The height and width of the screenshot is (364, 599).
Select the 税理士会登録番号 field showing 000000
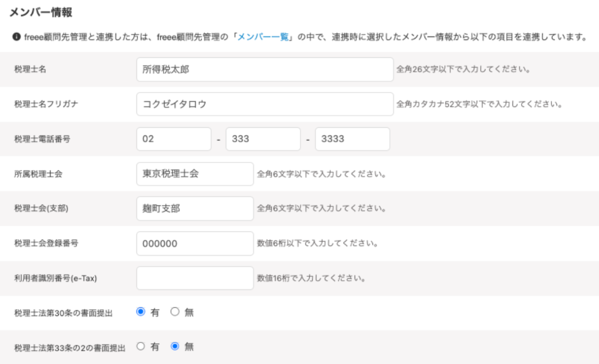[x=195, y=243]
